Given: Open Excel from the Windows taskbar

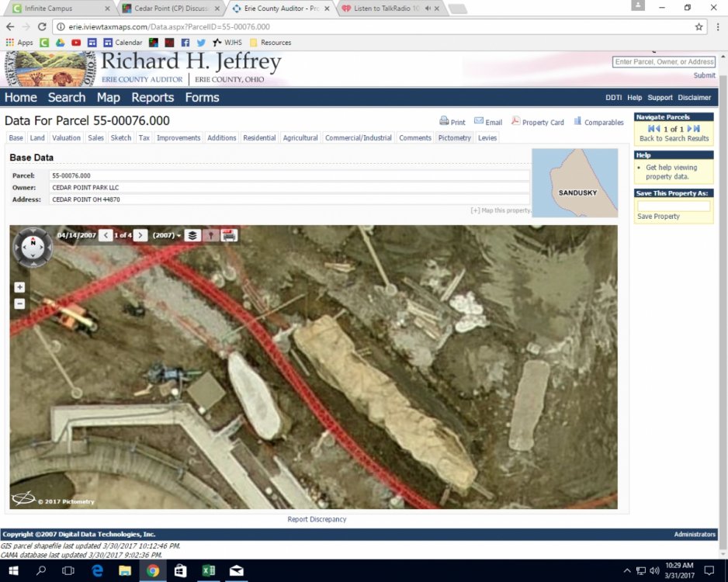Looking at the screenshot, I should [x=208, y=571].
